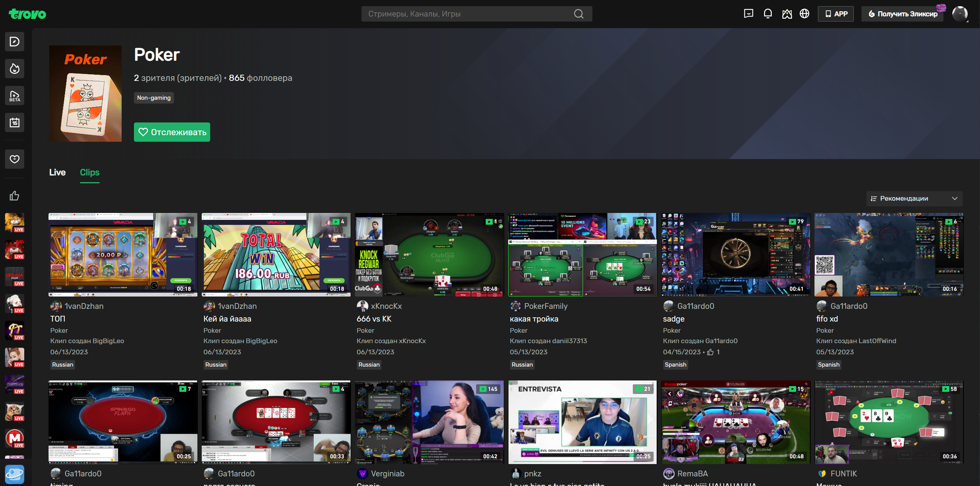This screenshot has height=486, width=980.
Task: Click the globe language icon
Action: tap(804, 14)
